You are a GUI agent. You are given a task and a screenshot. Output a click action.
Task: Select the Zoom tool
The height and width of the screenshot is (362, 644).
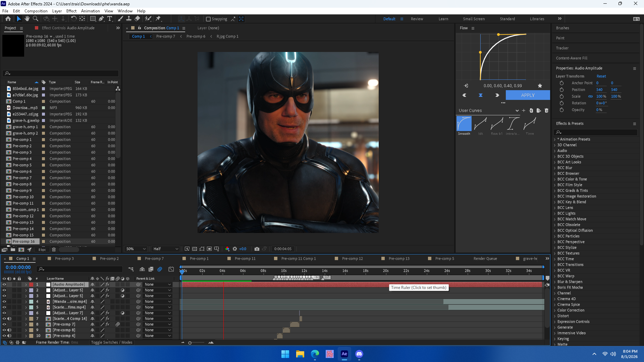(x=35, y=19)
